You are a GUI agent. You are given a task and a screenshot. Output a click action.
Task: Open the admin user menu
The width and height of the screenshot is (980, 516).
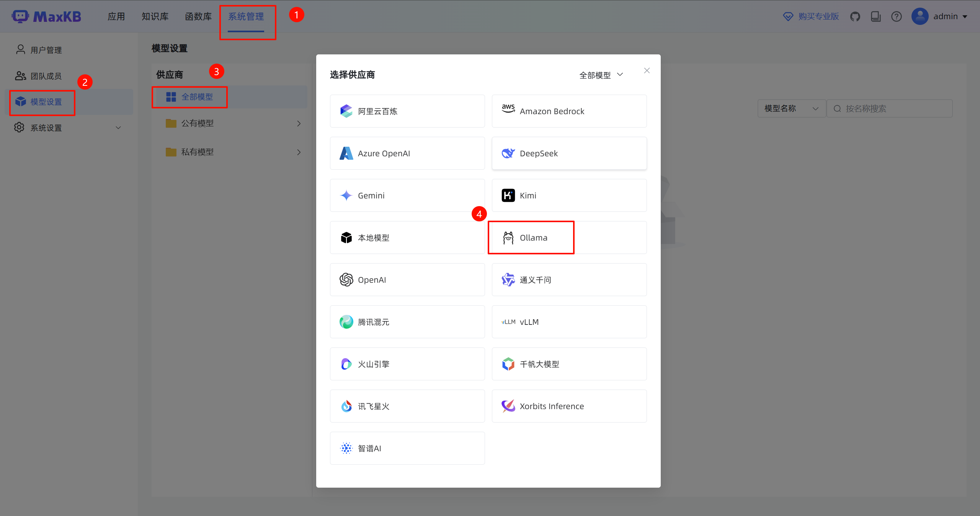point(940,16)
